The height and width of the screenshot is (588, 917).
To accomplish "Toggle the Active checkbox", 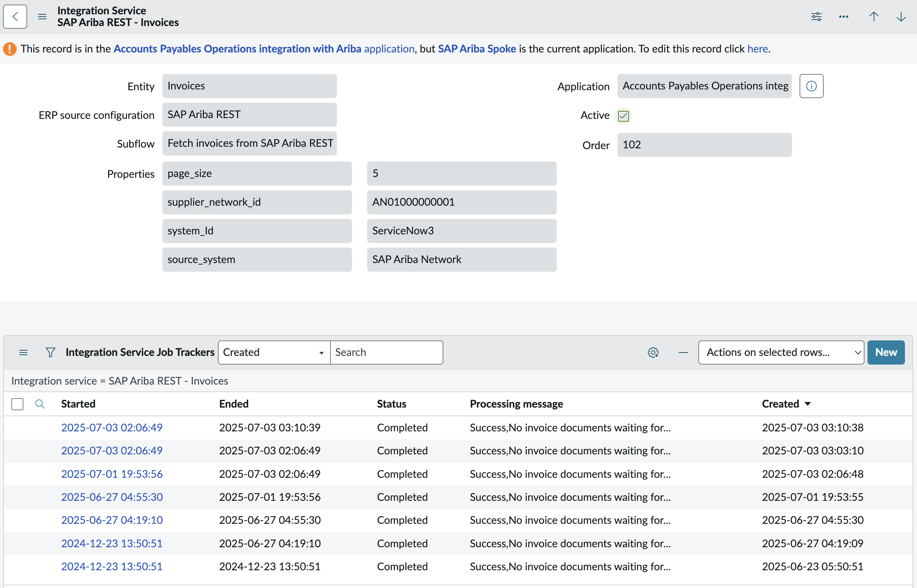I will tap(623, 116).
